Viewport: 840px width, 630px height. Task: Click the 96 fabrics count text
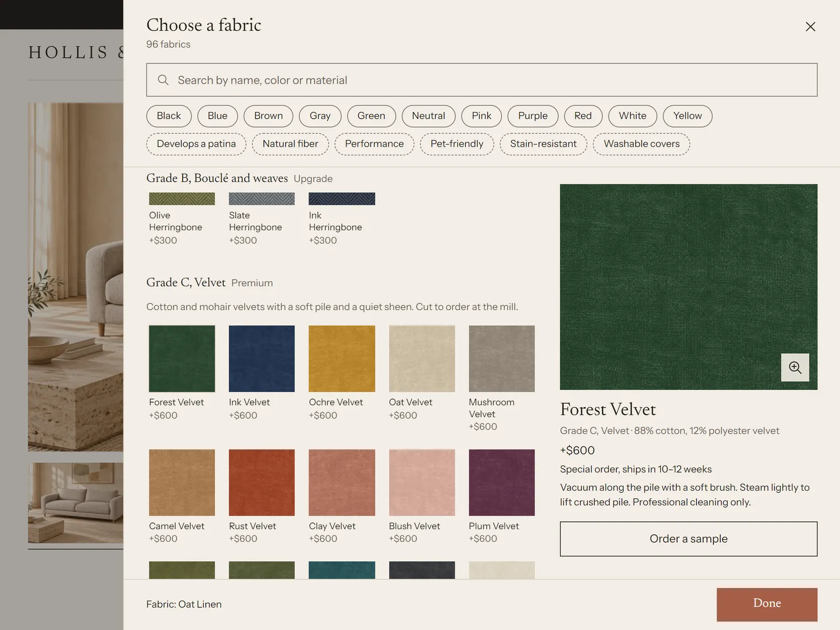tap(168, 45)
